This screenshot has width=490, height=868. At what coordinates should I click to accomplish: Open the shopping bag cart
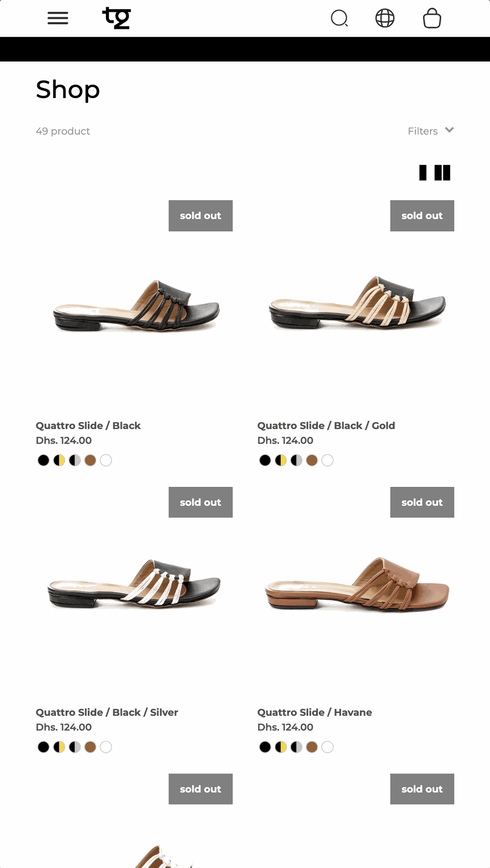click(x=432, y=19)
